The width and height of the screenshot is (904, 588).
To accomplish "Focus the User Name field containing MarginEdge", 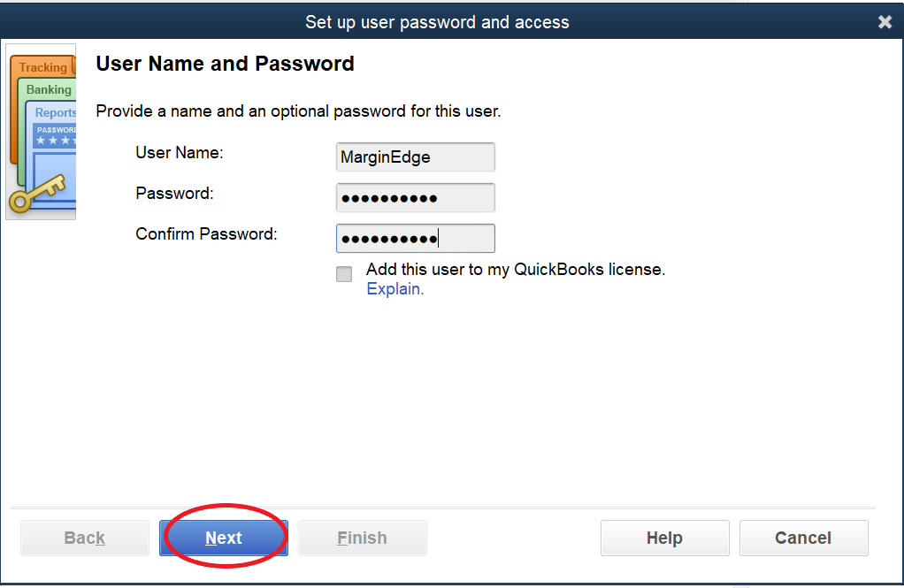I will coord(415,157).
